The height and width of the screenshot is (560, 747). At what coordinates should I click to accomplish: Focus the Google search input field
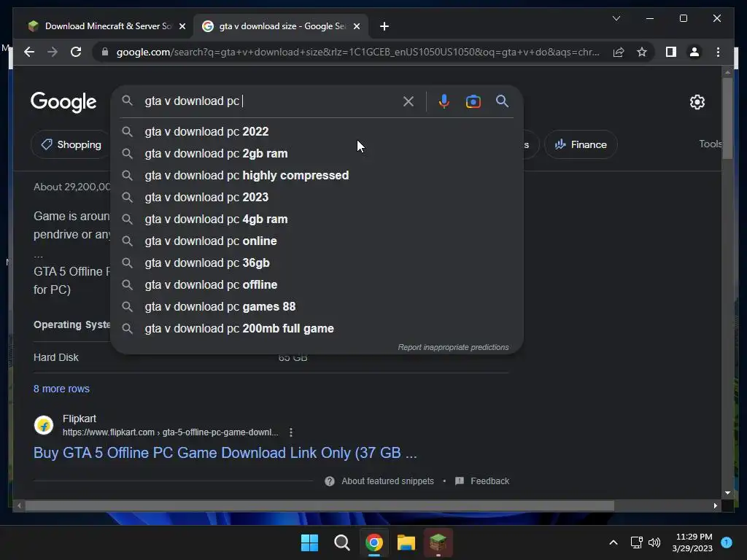point(270,101)
